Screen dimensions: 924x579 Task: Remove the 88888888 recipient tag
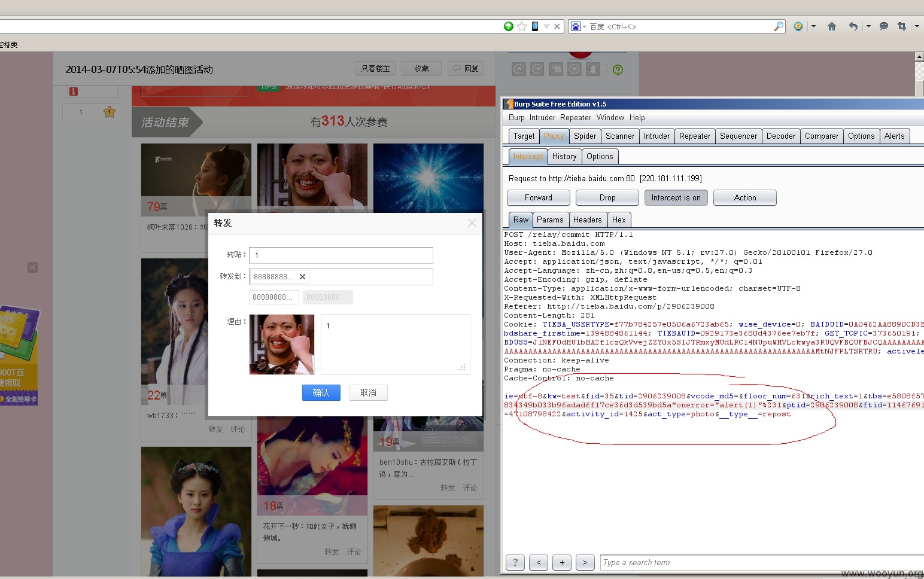pyautogui.click(x=302, y=276)
